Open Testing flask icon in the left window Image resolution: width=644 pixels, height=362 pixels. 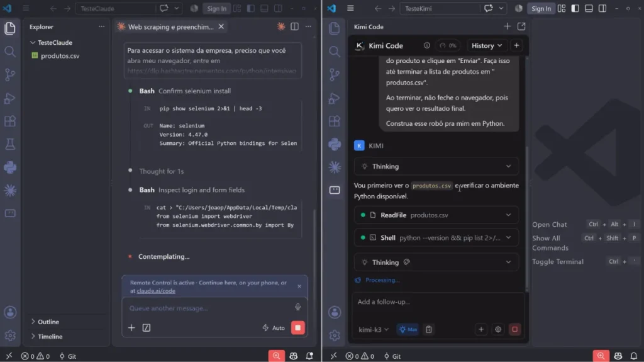coord(10,144)
